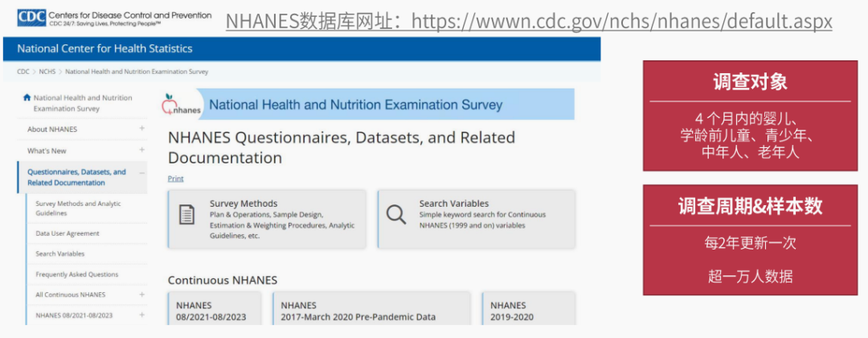The image size is (868, 338).
Task: Expand the About NHANES plus sign
Action: (x=141, y=129)
